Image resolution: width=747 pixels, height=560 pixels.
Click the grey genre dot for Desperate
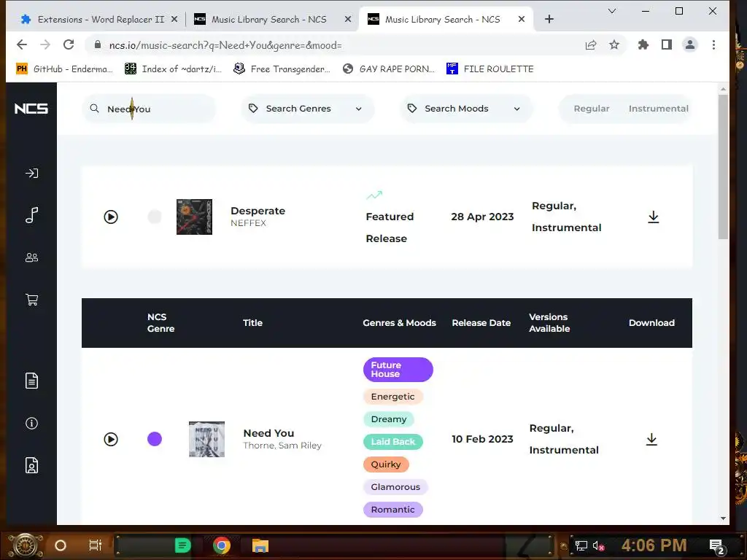[x=155, y=217]
